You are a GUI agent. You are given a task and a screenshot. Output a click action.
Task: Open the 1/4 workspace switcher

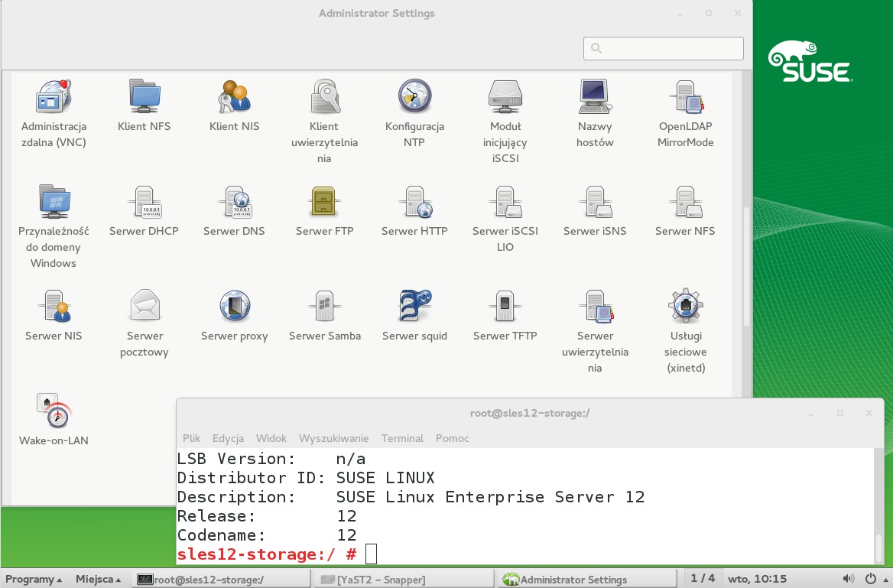pyautogui.click(x=702, y=578)
